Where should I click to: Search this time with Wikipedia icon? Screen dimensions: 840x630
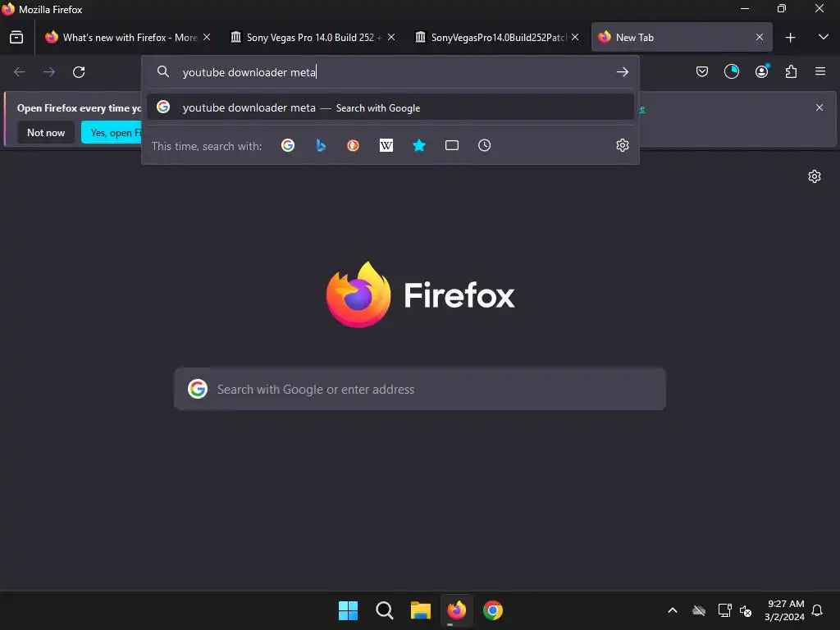(386, 145)
